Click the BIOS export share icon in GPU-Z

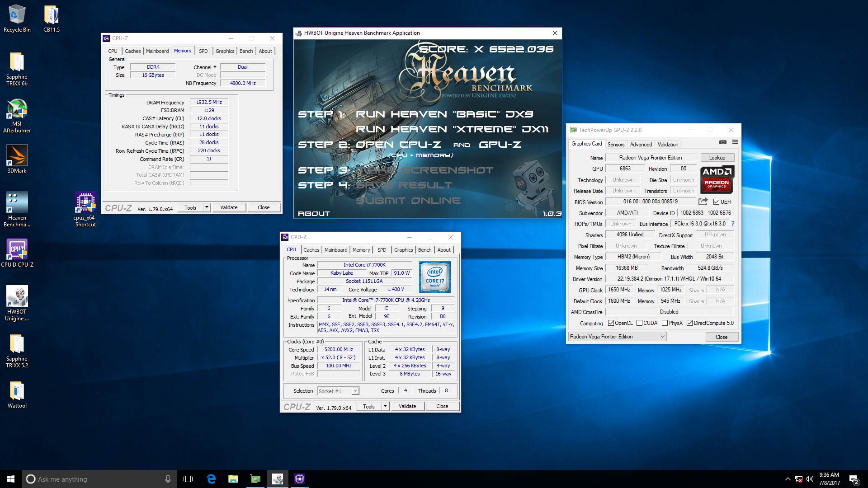click(703, 202)
